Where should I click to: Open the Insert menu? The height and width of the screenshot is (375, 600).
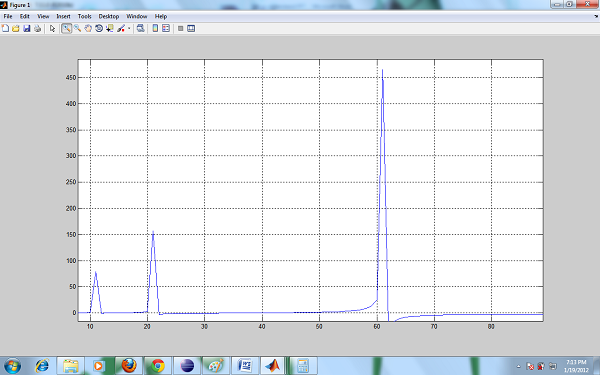point(64,16)
